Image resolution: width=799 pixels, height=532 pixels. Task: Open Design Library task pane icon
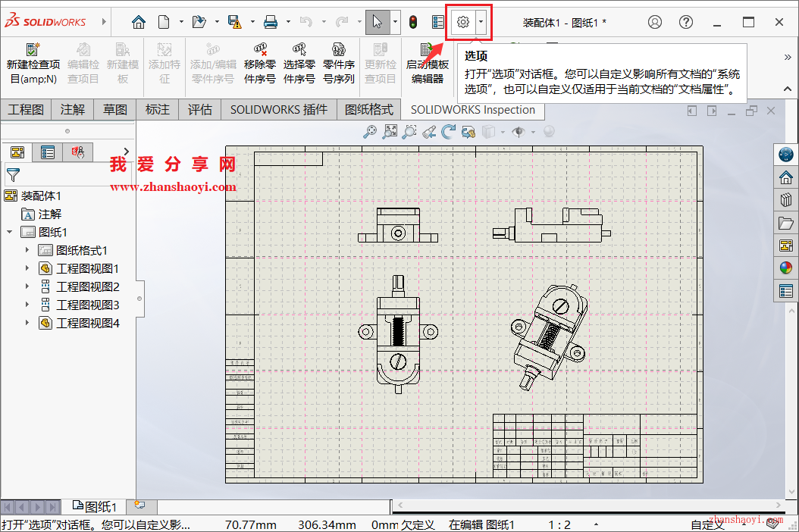pyautogui.click(x=786, y=200)
